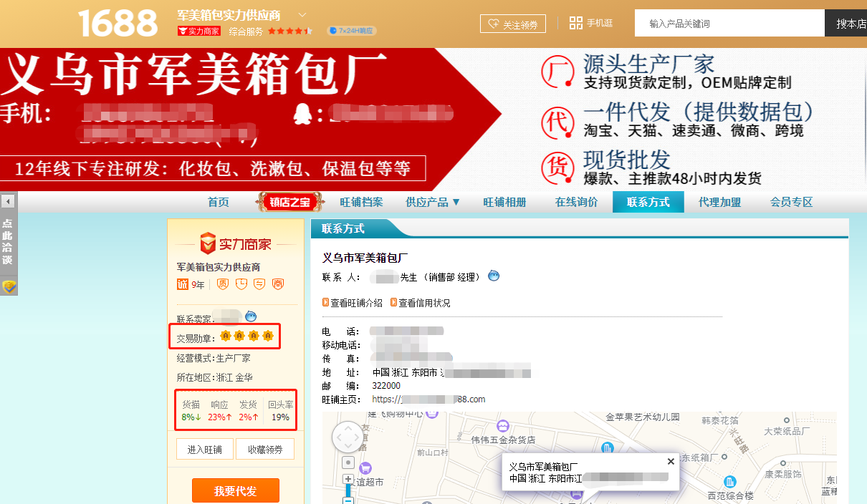Open the 查看旺铺介绍 link
The width and height of the screenshot is (867, 504).
click(353, 303)
